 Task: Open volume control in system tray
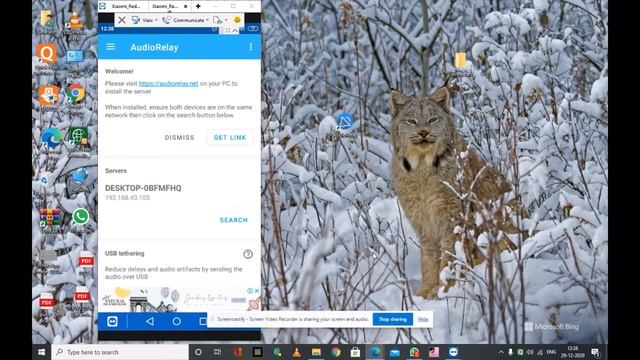[x=530, y=352]
